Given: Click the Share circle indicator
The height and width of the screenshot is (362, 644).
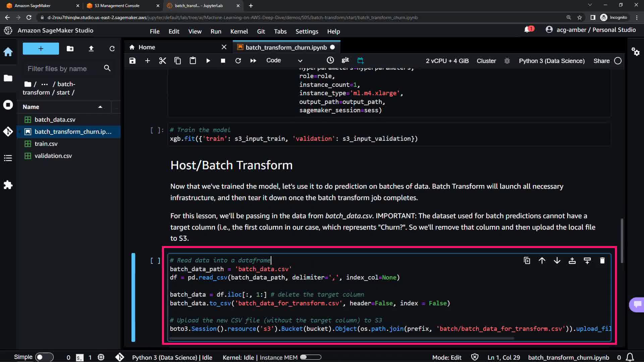Looking at the screenshot, I should coord(618,61).
